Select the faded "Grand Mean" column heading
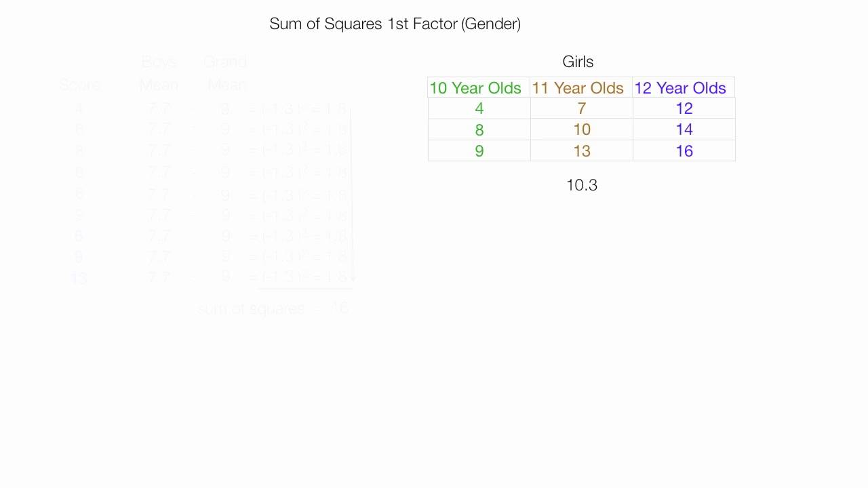The width and height of the screenshot is (868, 488). point(225,73)
